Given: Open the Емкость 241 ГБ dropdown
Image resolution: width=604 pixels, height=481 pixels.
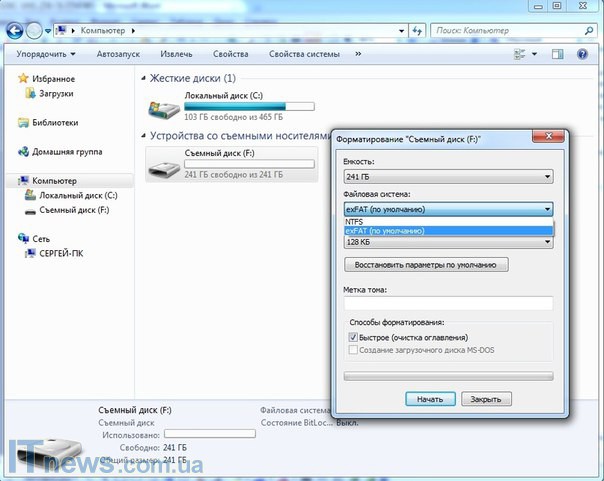Looking at the screenshot, I should pos(448,177).
